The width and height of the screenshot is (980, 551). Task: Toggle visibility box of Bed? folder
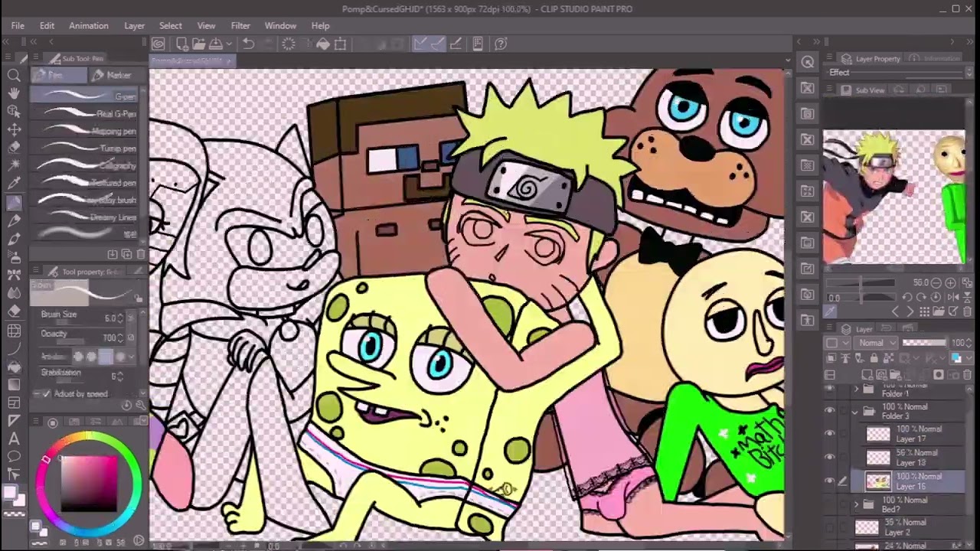[830, 504]
